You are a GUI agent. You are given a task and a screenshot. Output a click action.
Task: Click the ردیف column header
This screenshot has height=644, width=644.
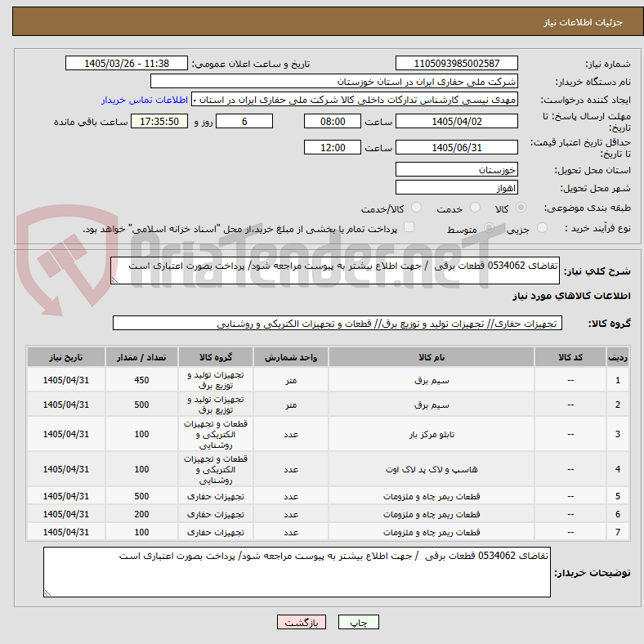tap(617, 357)
